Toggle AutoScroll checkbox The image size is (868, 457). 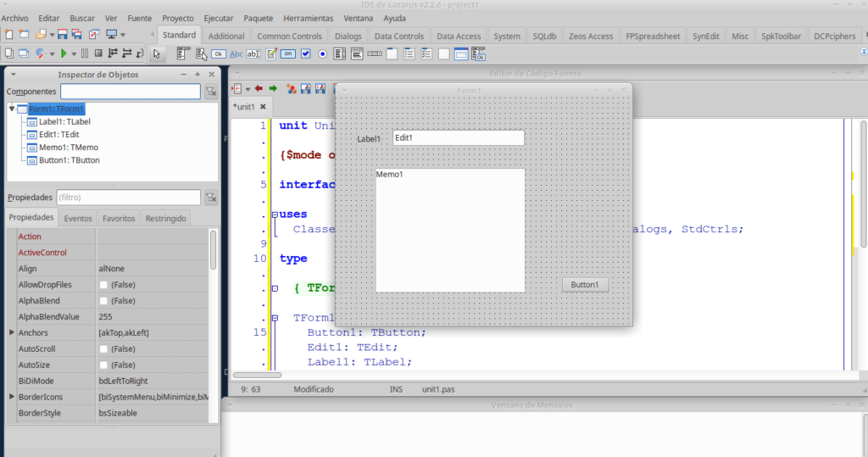pos(103,349)
